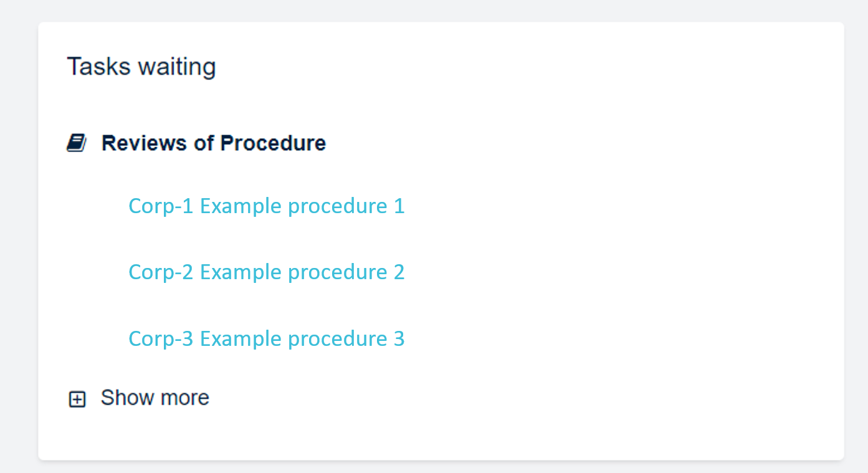The width and height of the screenshot is (868, 473).
Task: Open Corp-2 Example procedure 2
Action: (266, 272)
